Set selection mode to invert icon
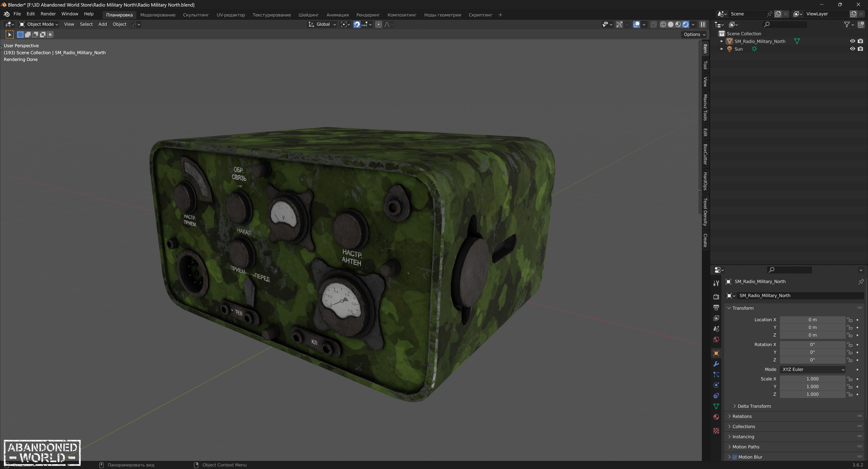The width and height of the screenshot is (868, 469). [43, 34]
